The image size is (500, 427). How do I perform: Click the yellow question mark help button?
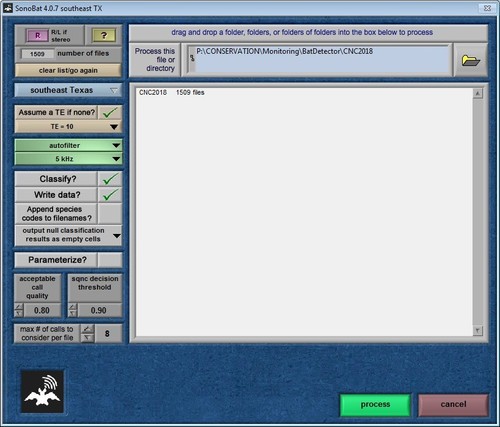coord(104,35)
